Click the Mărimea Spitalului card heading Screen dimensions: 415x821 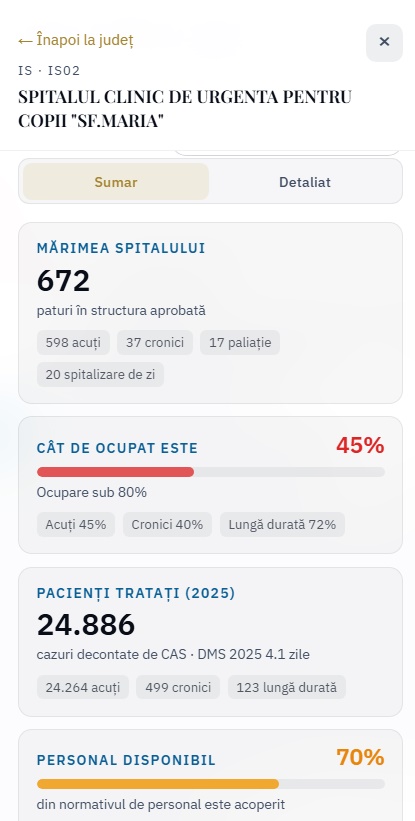(121, 248)
